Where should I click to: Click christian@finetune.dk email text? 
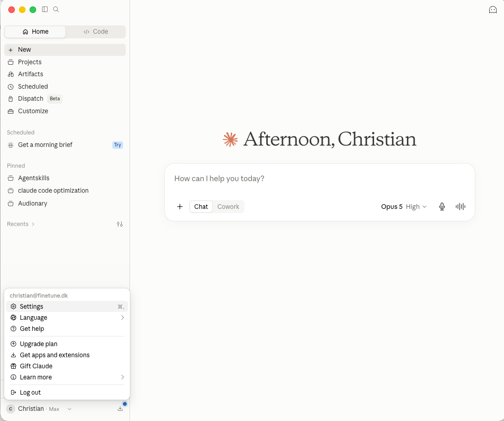(38, 295)
